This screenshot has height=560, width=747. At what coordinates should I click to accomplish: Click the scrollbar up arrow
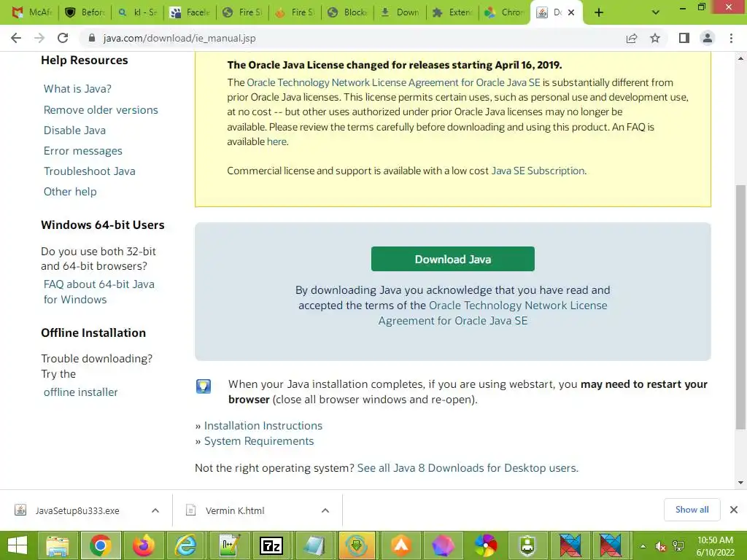(740, 58)
